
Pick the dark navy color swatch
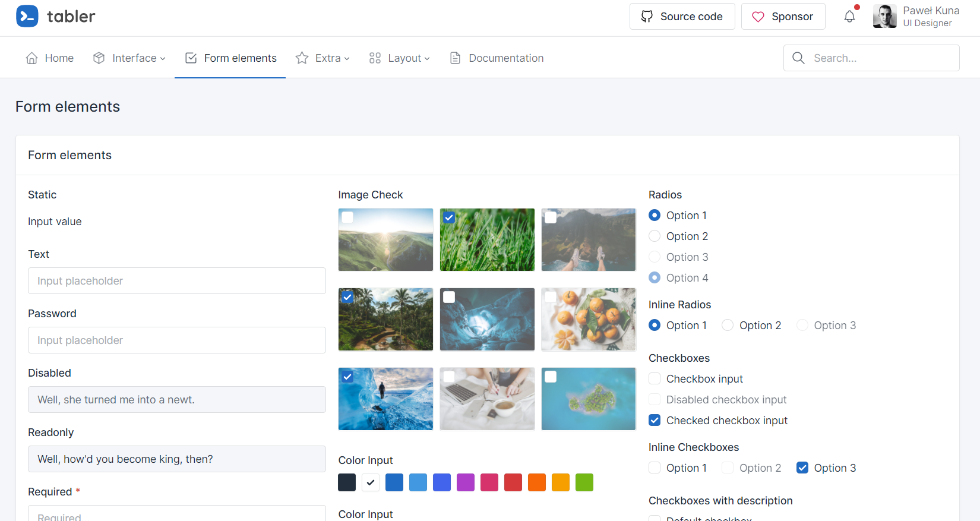pos(347,482)
